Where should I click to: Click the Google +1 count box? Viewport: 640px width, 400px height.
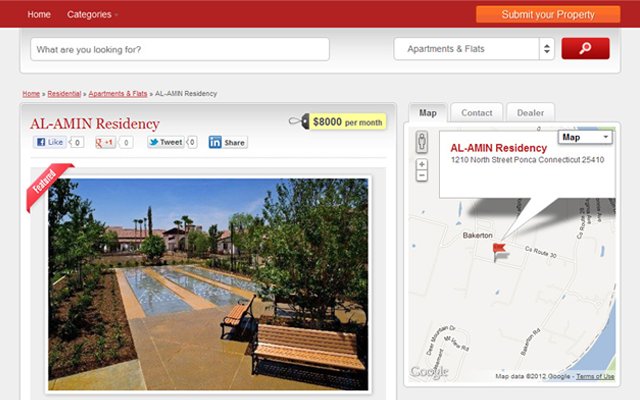(126, 142)
